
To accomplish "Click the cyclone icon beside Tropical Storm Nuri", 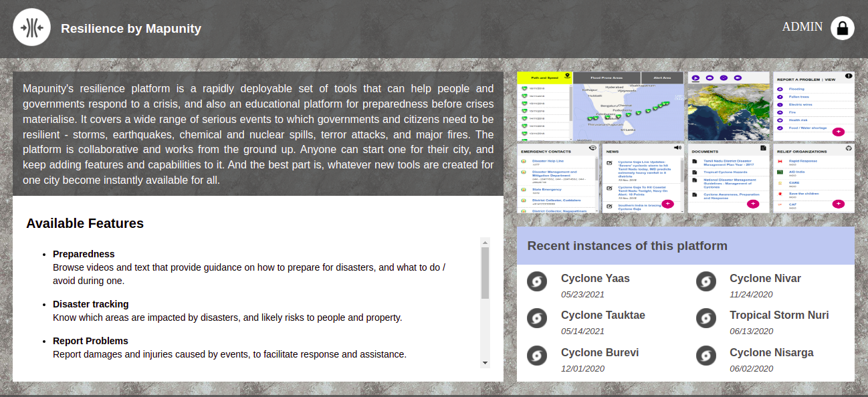I will [706, 318].
